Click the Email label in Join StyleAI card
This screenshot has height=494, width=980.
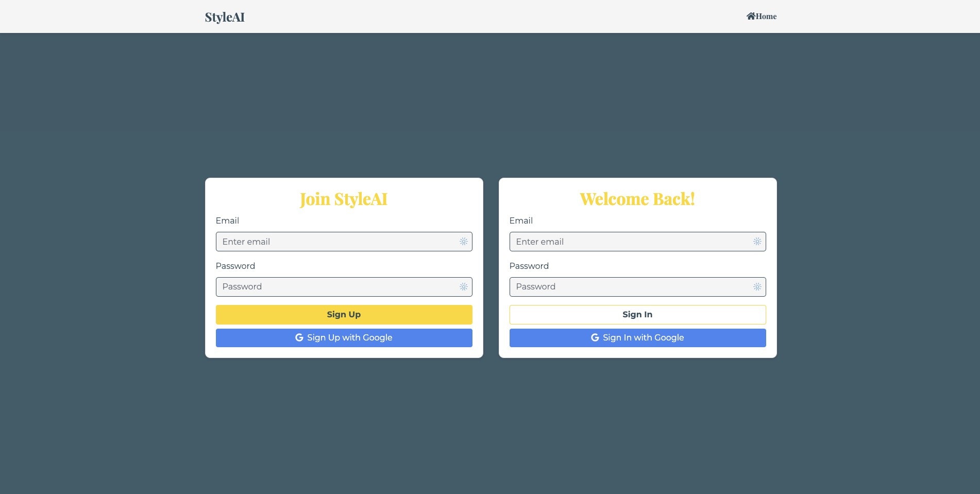point(227,220)
